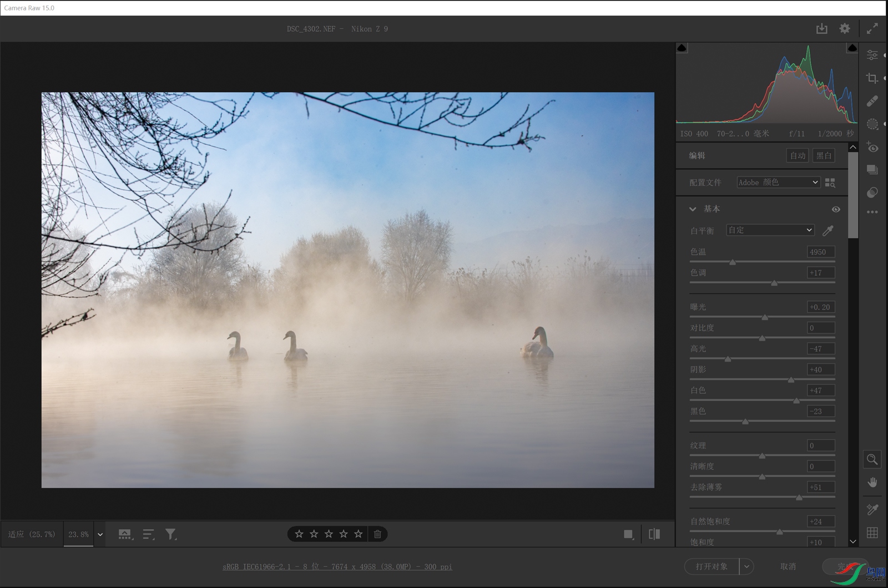Toggle highlight clipping warning in histogram
Screen dimensions: 888x588
852,48
